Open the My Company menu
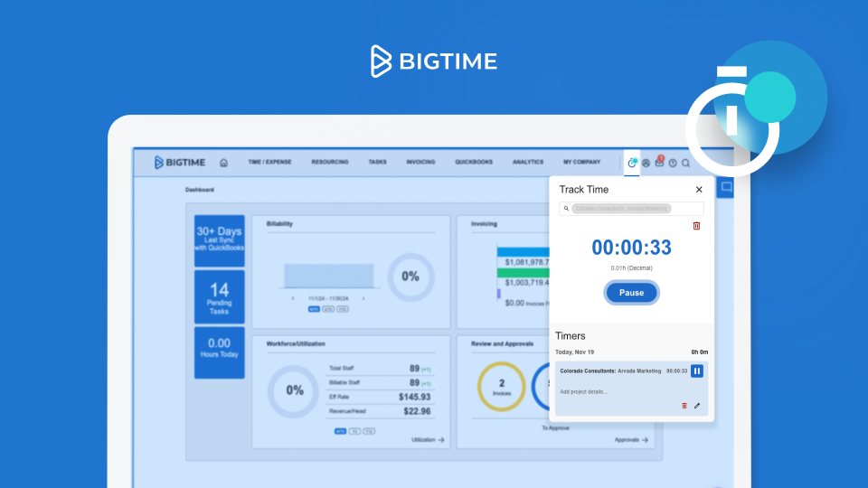This screenshot has width=868, height=488. 581,162
